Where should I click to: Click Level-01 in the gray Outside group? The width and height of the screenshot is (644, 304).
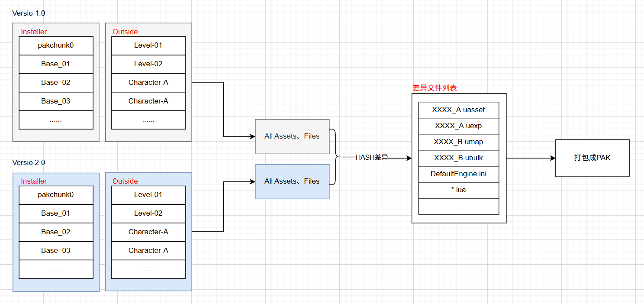(148, 45)
